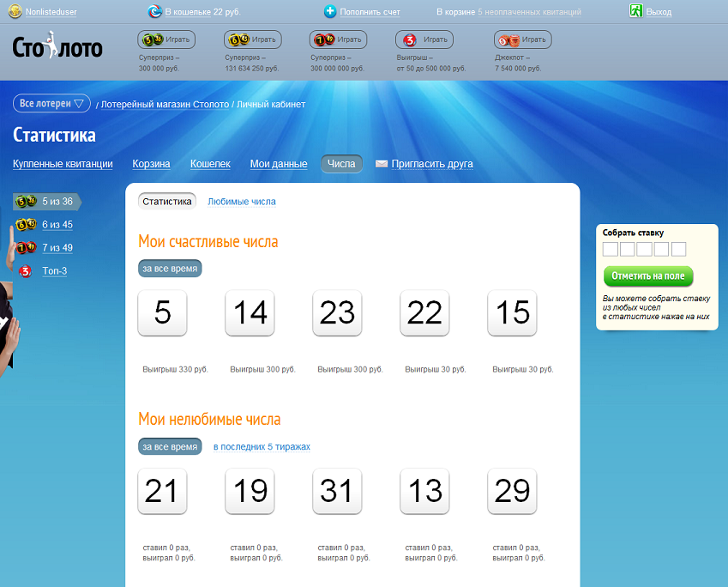Pick lucky number 23 tile

click(337, 313)
